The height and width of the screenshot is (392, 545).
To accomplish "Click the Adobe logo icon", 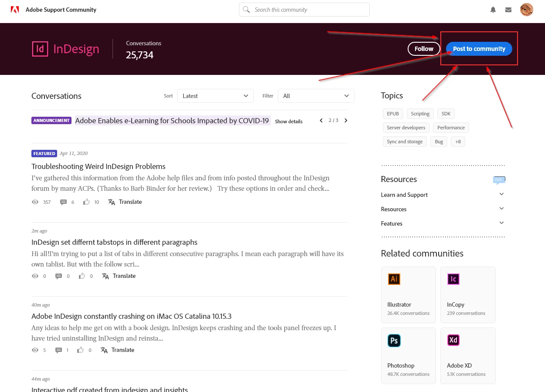I will tap(15, 10).
